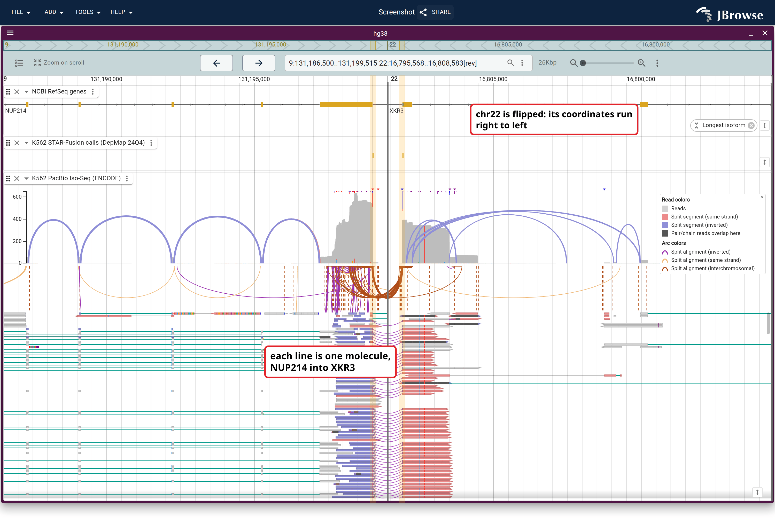Click the XKR3 gene label
Viewport: 775px width, 532px height.
click(397, 111)
